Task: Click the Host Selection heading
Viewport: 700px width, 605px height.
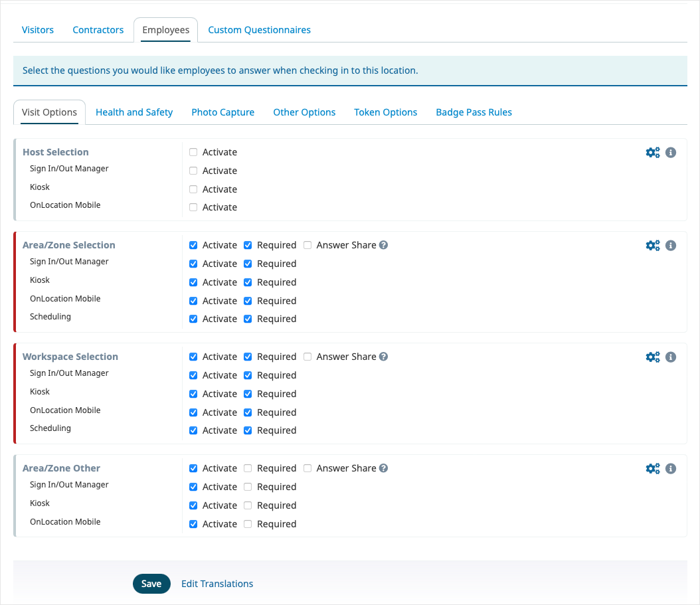Action: coord(56,152)
